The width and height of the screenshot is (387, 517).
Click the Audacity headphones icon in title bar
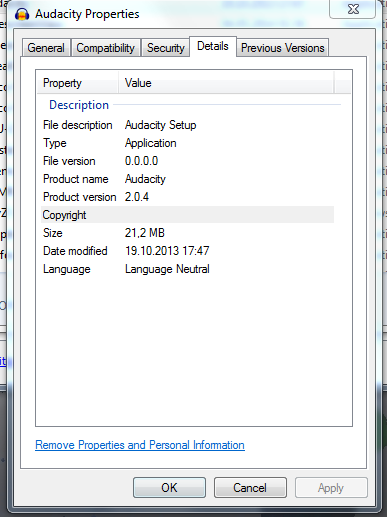click(x=22, y=14)
